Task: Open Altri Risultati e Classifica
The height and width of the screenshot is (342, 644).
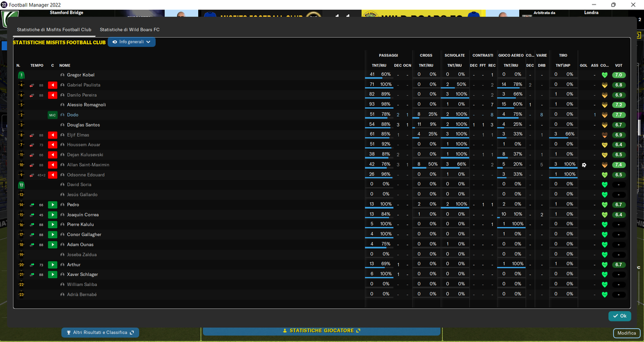Action: pos(100,332)
